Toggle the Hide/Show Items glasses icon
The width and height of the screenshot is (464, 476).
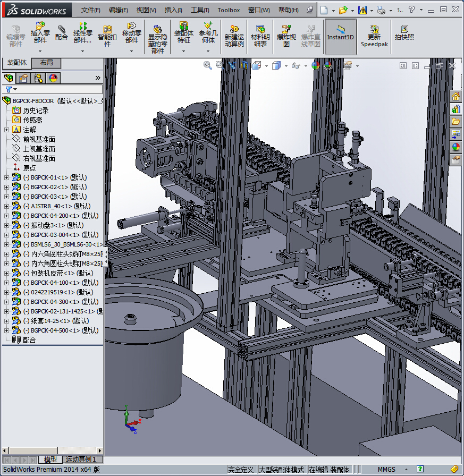click(x=296, y=65)
